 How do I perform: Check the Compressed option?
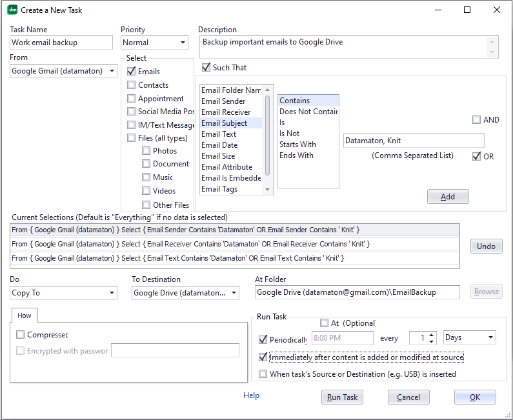click(x=20, y=335)
